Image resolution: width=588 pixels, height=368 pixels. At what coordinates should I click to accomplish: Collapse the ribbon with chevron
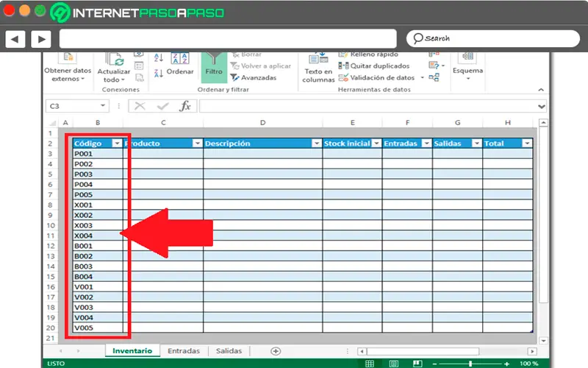point(541,90)
